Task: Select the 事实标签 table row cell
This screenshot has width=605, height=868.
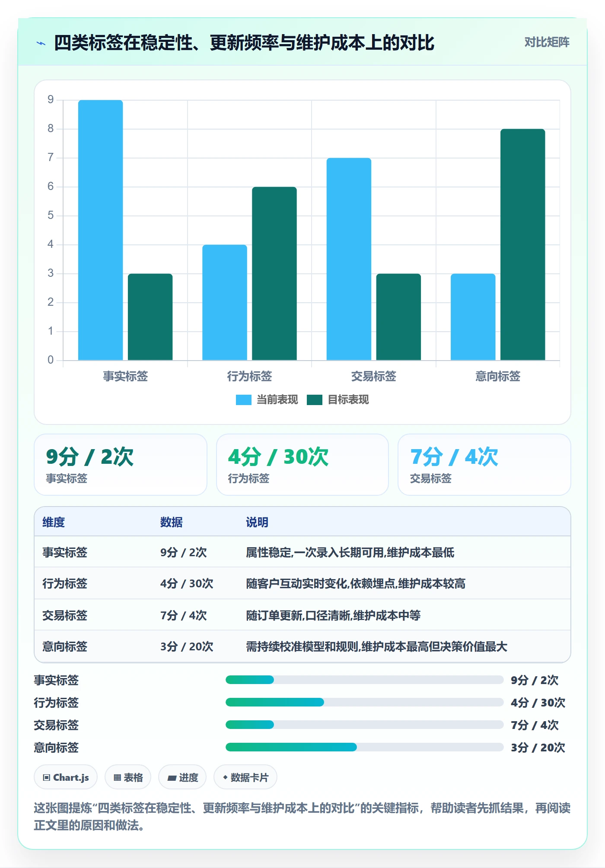Action: click(65, 552)
